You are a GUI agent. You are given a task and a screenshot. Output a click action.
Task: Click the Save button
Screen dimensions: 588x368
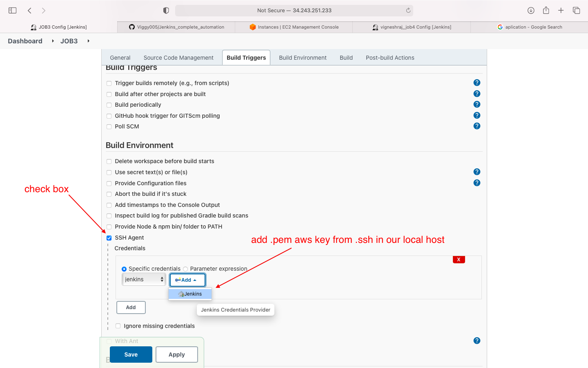point(131,355)
